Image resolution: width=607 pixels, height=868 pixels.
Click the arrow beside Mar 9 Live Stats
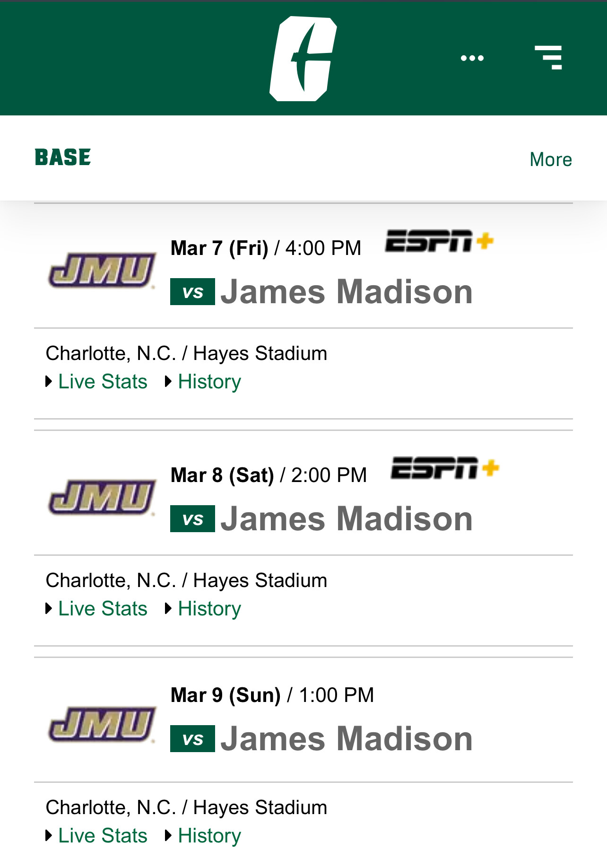(49, 835)
